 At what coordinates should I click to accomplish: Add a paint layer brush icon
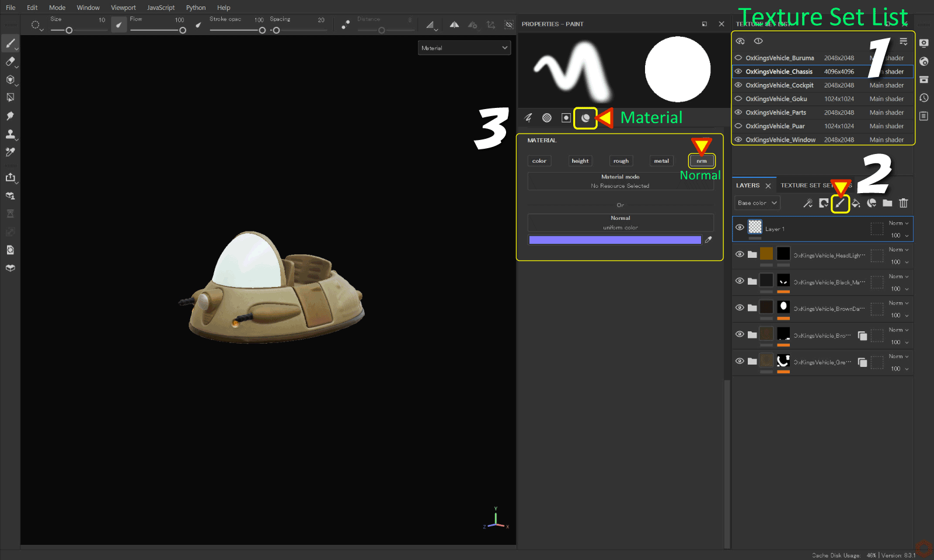point(840,203)
